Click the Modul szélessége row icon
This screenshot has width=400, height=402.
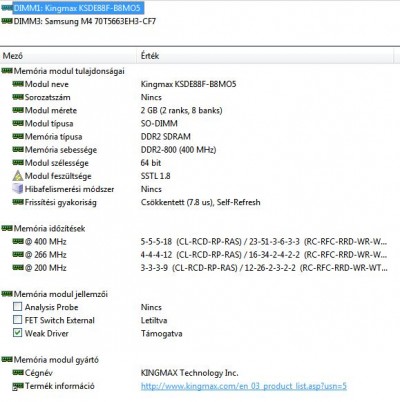coord(18,162)
